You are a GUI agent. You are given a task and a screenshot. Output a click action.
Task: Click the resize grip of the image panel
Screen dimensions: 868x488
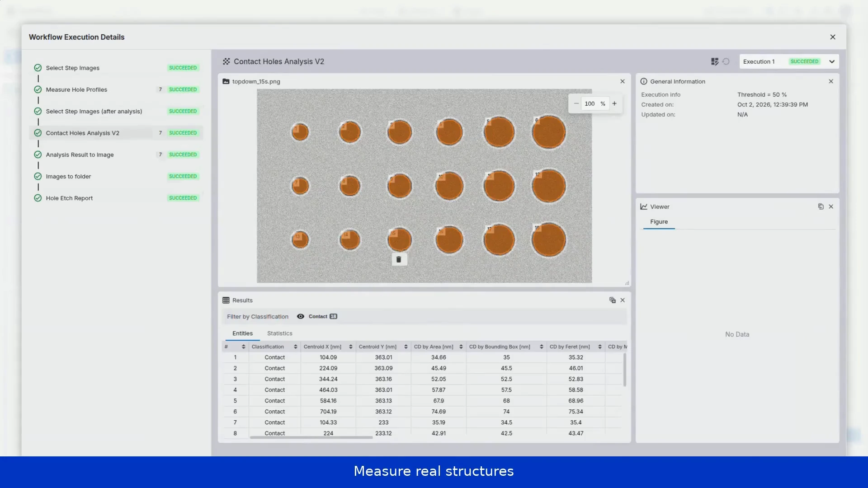pos(627,283)
